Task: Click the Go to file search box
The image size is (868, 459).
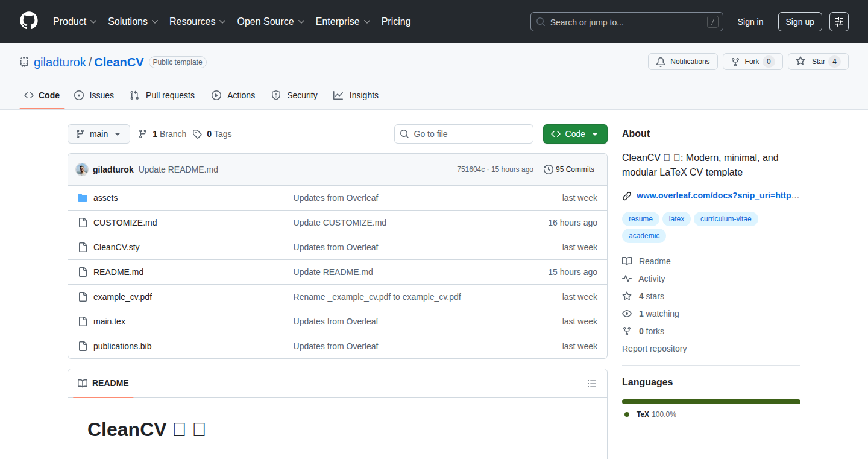Action: (464, 134)
